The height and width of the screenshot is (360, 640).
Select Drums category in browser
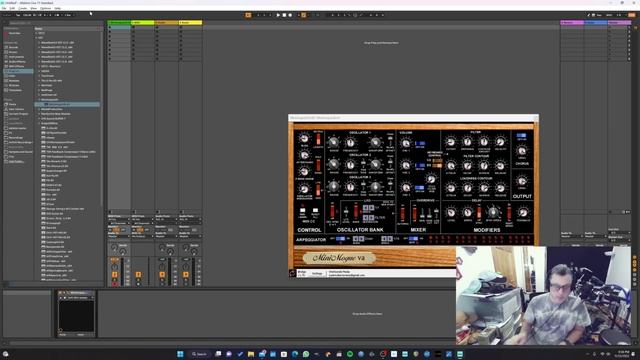[x=13, y=52]
